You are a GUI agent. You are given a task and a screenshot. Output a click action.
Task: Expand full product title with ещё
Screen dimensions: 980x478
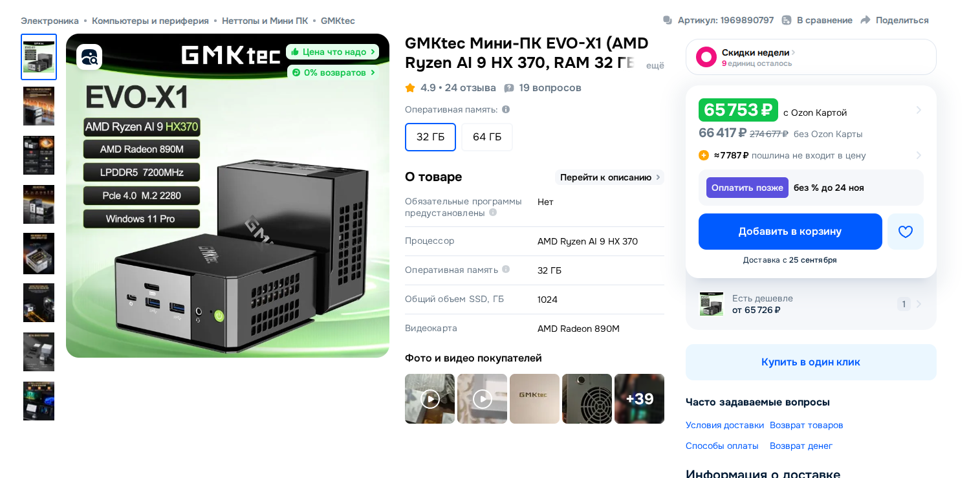click(x=655, y=65)
